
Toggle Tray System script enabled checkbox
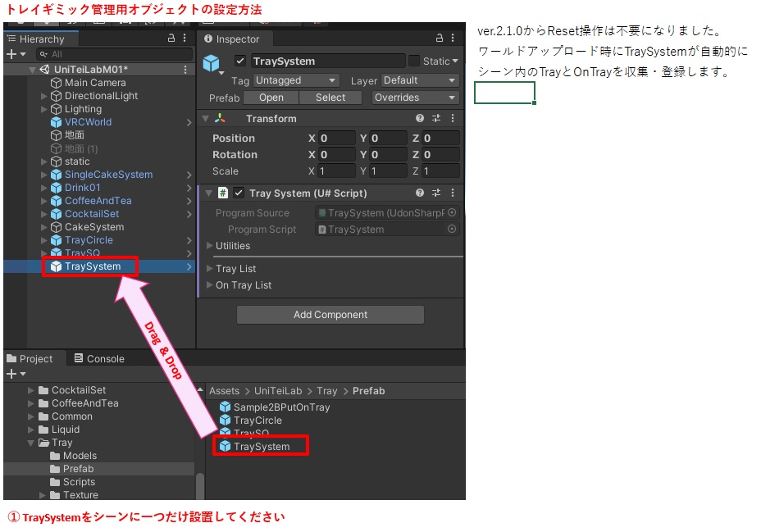(239, 193)
